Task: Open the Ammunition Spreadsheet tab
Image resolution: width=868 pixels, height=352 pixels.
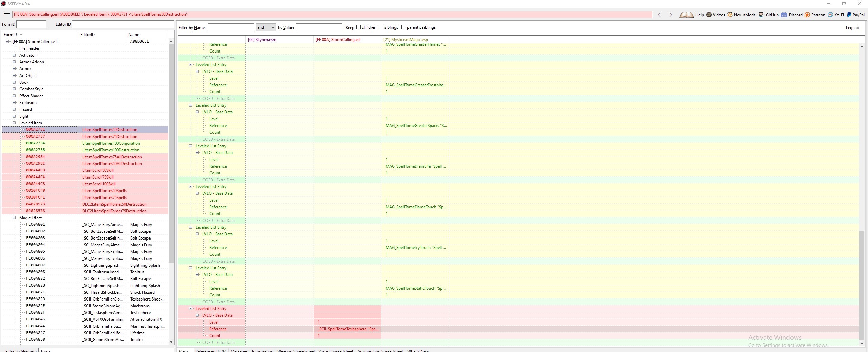Action: click(x=380, y=350)
